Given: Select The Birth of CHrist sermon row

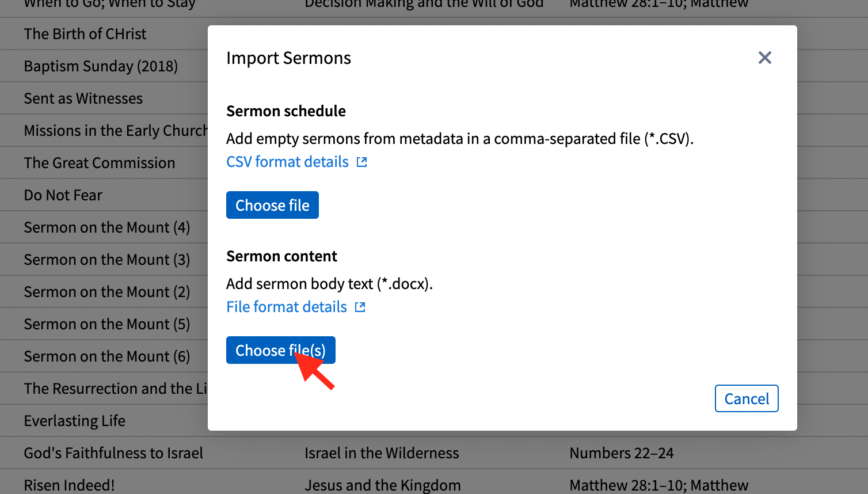Looking at the screenshot, I should [x=85, y=34].
